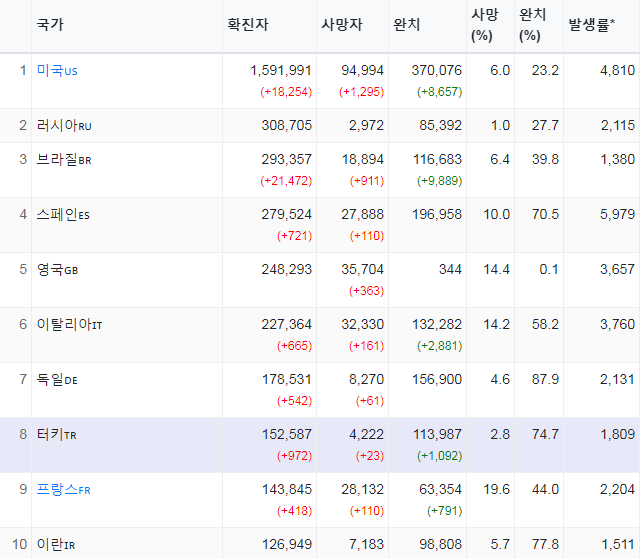Select the 이탈리아 IT country cell
641x559 pixels.
pos(69,325)
